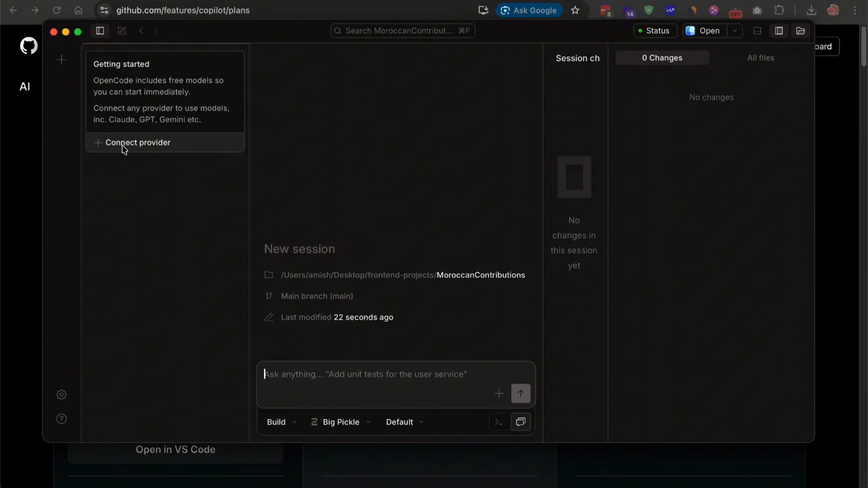Expand the dropdown arrow next to Open
This screenshot has height=488, width=868.
(x=735, y=31)
